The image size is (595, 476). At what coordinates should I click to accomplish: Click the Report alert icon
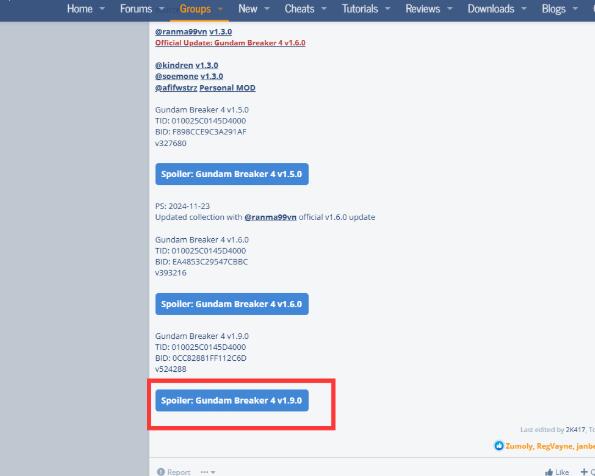click(x=161, y=471)
